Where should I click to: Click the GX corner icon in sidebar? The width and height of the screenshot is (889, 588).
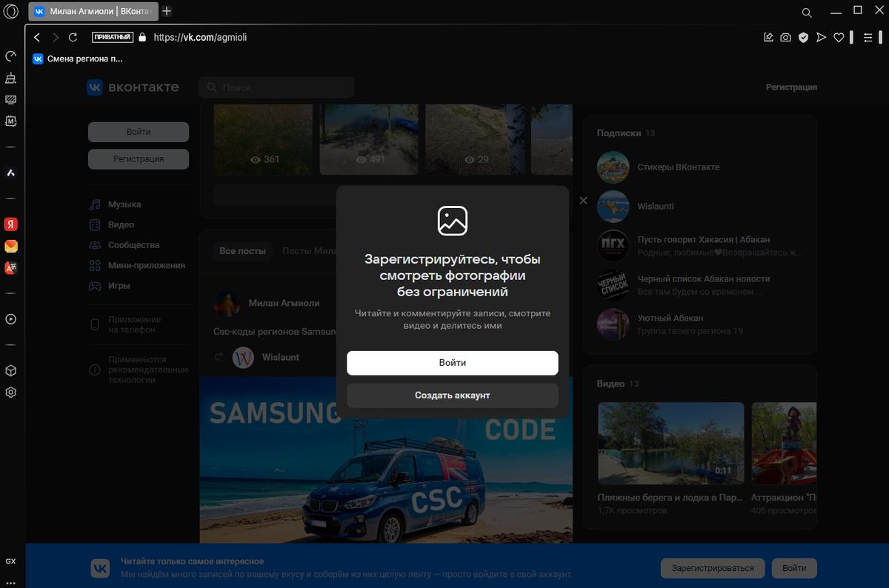(x=11, y=561)
